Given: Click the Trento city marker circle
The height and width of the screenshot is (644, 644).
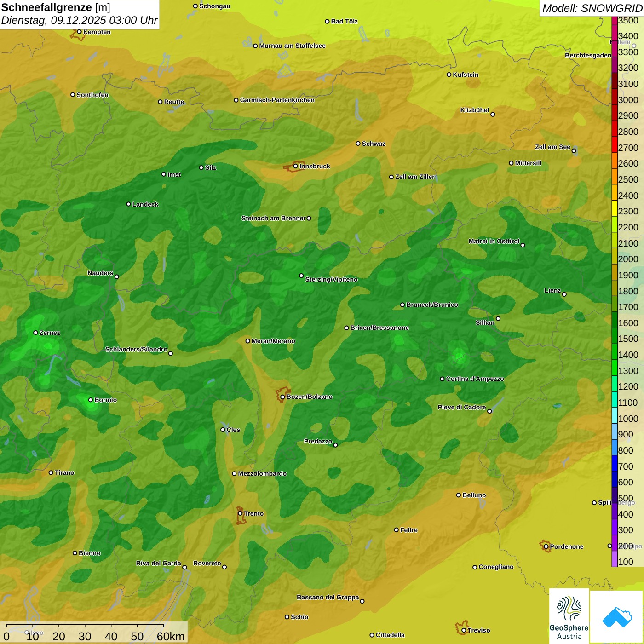Looking at the screenshot, I should (240, 513).
